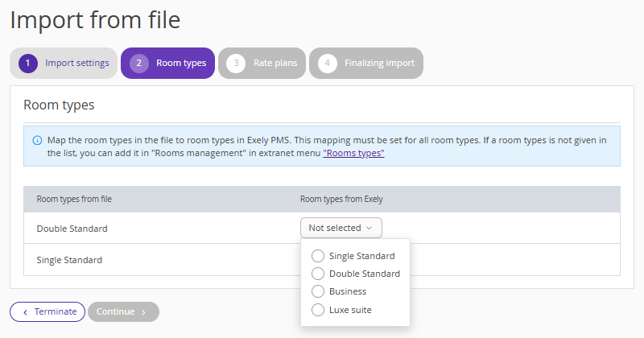Click the step 1 circle badge
This screenshot has height=338, width=644.
[28, 64]
